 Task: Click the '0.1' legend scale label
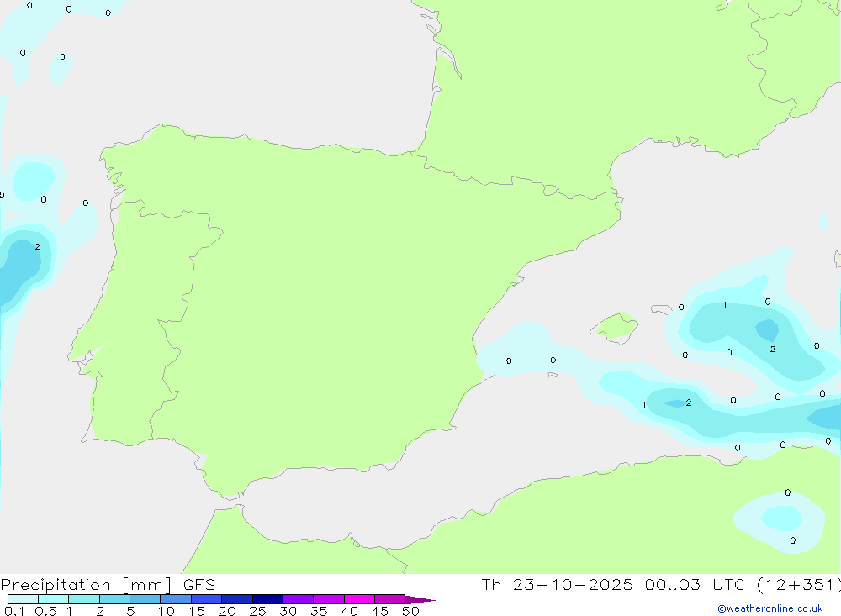click(14, 611)
